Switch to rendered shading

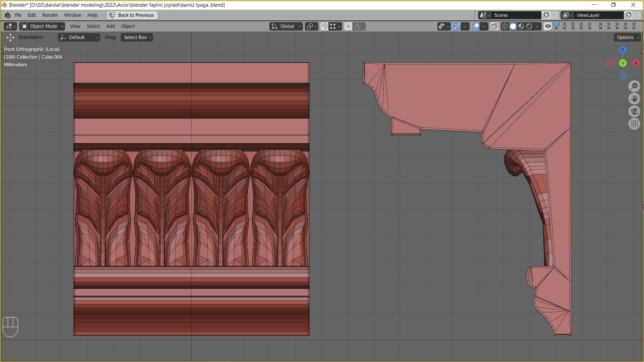point(529,26)
